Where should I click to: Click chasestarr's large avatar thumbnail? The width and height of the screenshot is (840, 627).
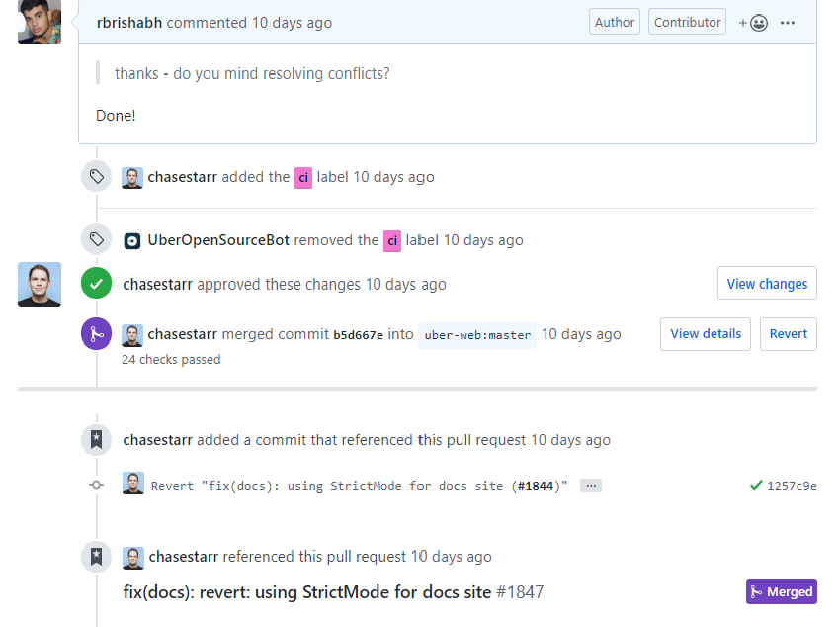[40, 284]
